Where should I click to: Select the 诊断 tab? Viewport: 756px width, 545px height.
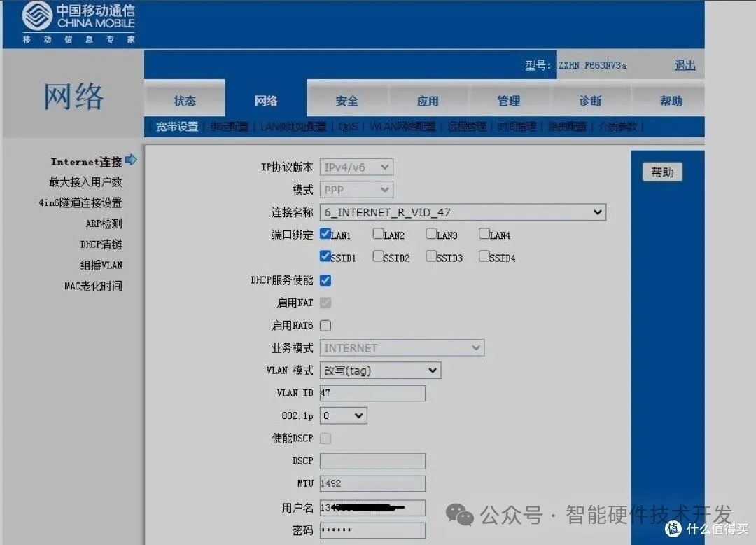[x=590, y=99]
